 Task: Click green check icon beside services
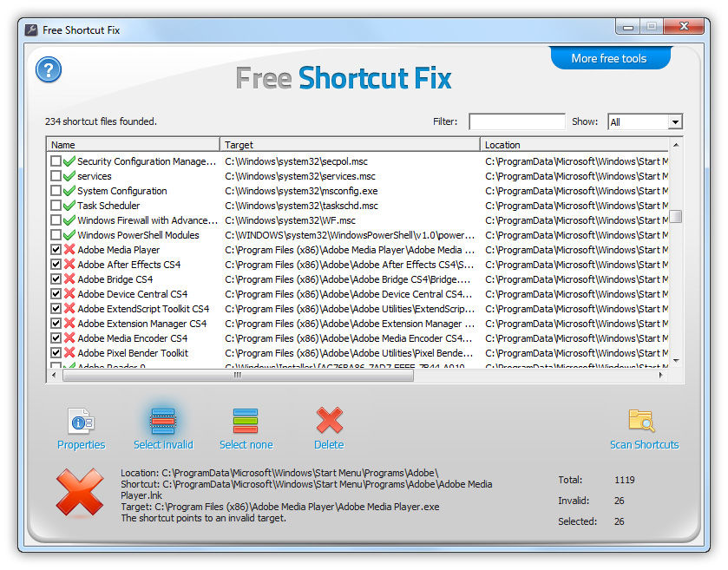click(x=69, y=176)
